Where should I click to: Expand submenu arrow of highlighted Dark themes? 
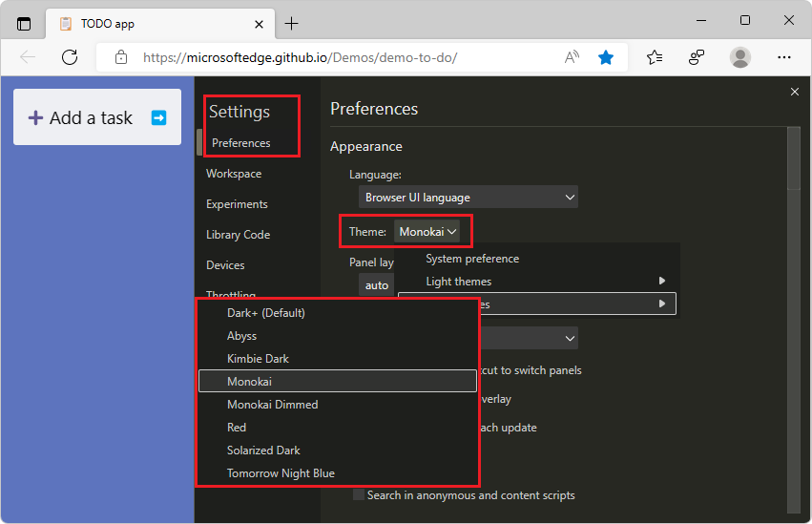[x=662, y=304]
